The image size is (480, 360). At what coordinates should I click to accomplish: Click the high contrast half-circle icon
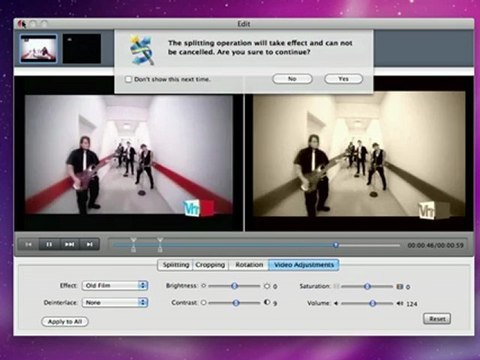coord(267,302)
